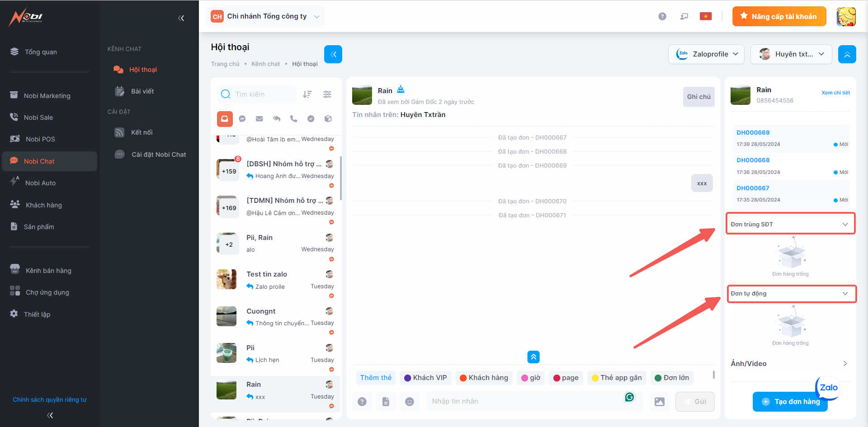Image resolution: width=868 pixels, height=427 pixels.
Task: Click the sort conversations icon
Action: point(307,94)
